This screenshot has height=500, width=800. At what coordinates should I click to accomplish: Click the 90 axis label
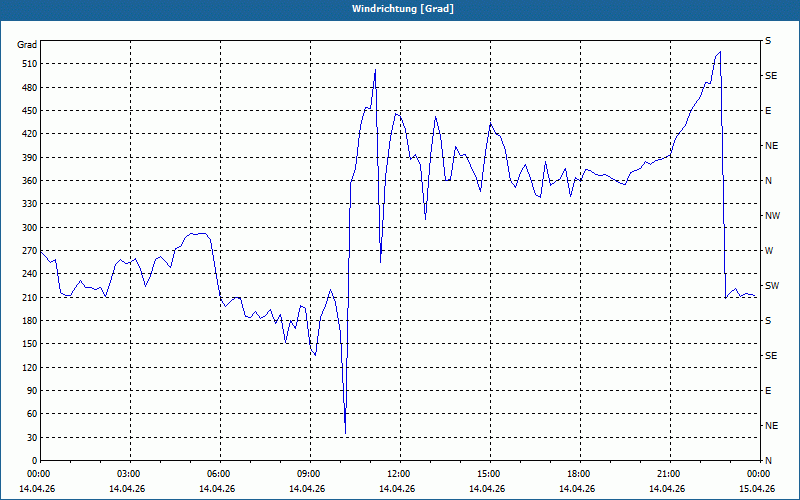tap(32, 391)
